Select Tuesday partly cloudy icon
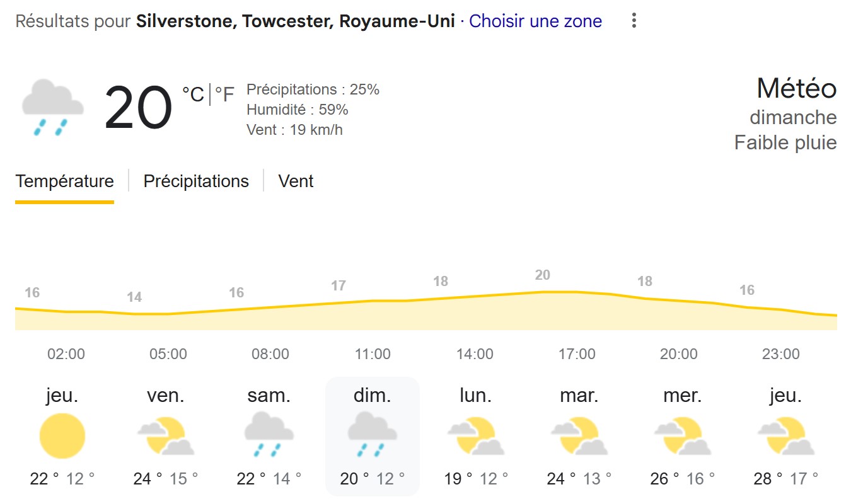 (579, 436)
